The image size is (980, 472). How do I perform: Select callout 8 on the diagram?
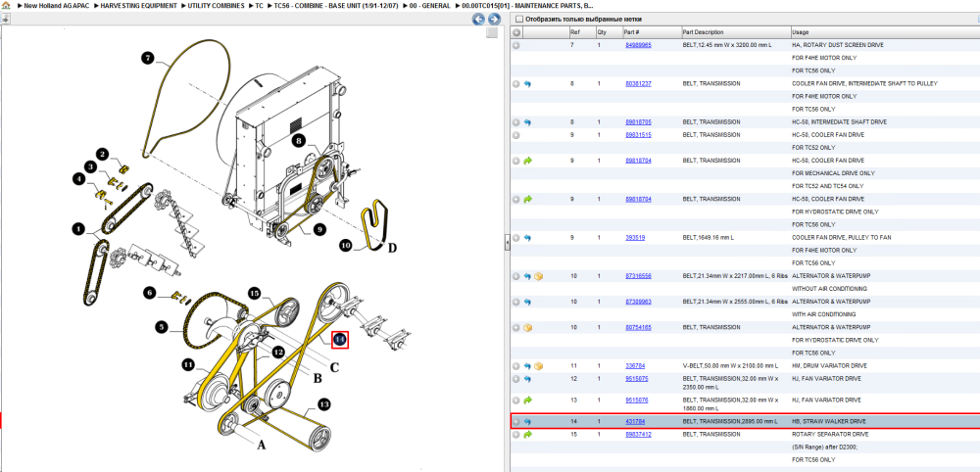click(299, 141)
